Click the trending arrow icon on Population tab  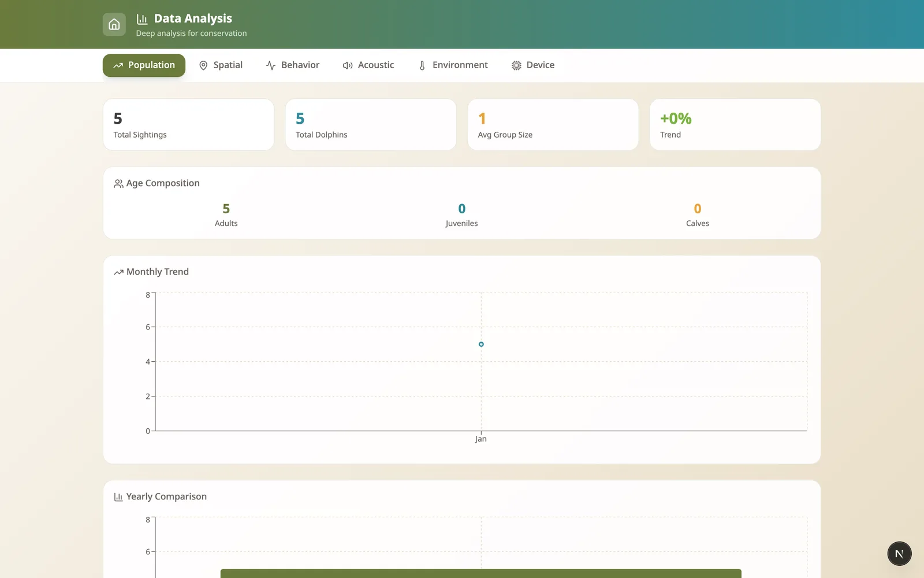tap(118, 65)
